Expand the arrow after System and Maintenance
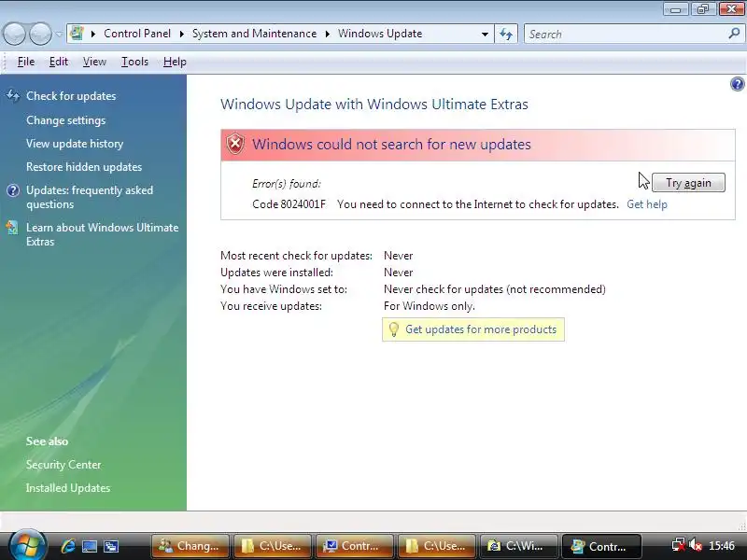The image size is (747, 560). [328, 34]
